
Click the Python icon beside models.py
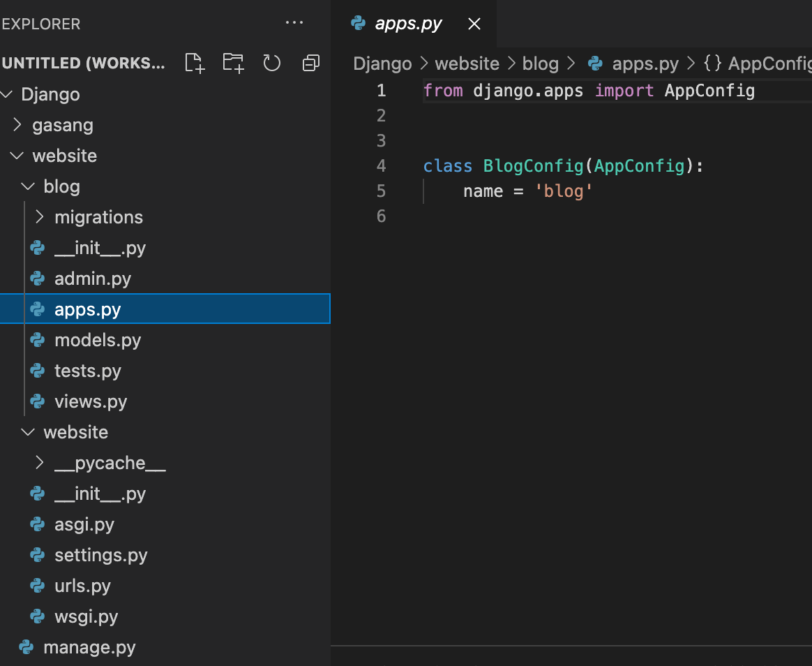[37, 339]
